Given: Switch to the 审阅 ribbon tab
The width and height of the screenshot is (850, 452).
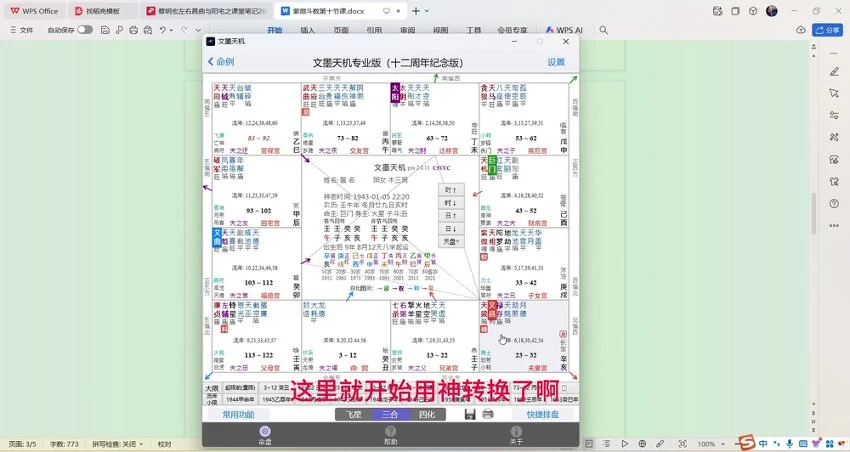Looking at the screenshot, I should 408,30.
